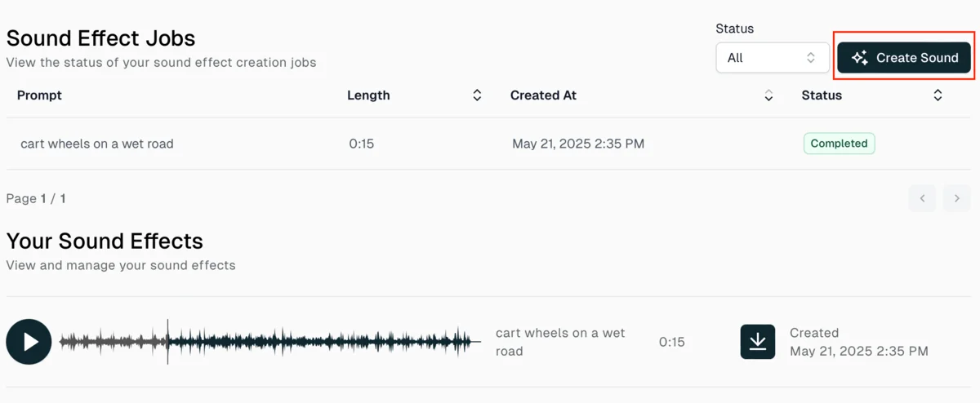
Task: Click the Created At column header label
Action: [x=543, y=95]
